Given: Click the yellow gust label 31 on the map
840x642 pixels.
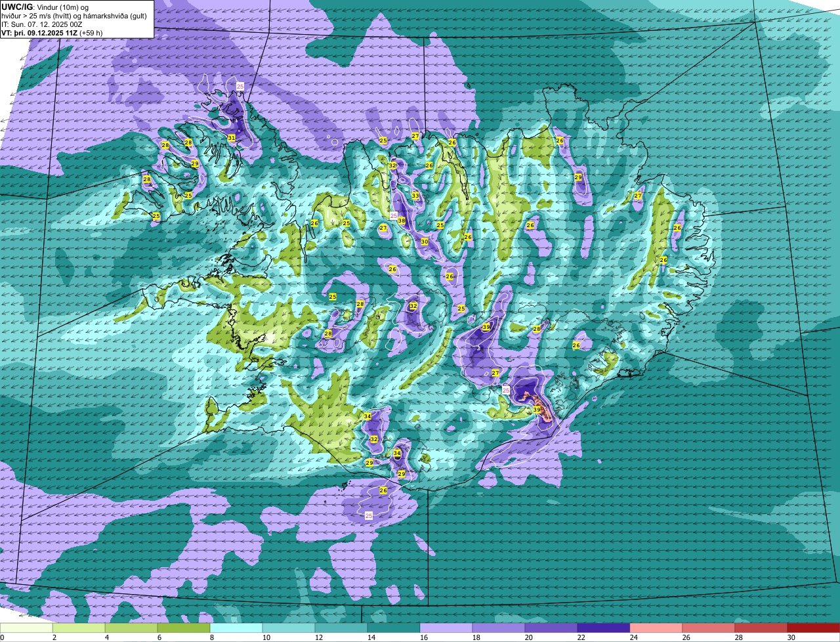Looking at the screenshot, I should point(232,137).
